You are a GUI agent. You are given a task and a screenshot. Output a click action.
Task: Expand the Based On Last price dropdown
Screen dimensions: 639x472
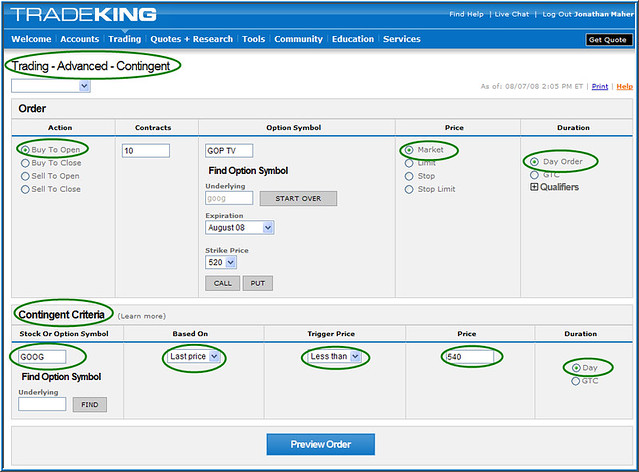point(194,357)
